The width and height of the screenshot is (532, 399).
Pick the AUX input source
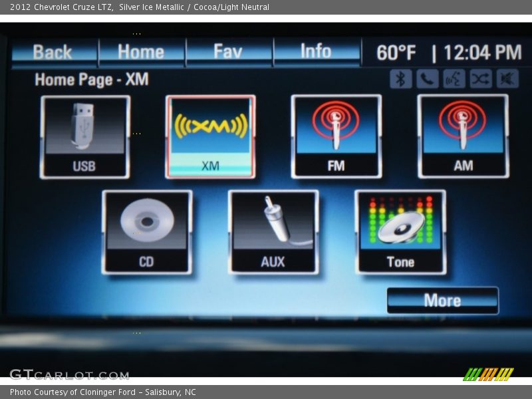pos(273,232)
